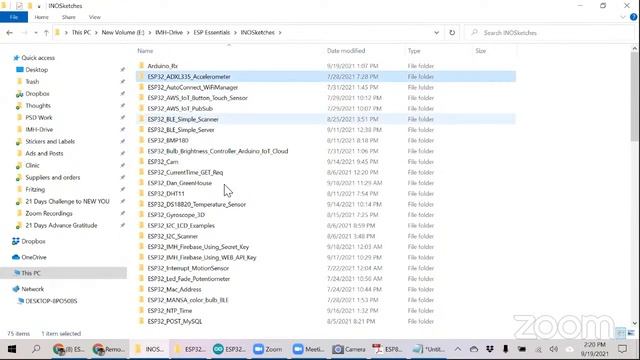640x360 pixels.
Task: Expand breadcrumb chevron after This PC
Action: pyautogui.click(x=96, y=33)
